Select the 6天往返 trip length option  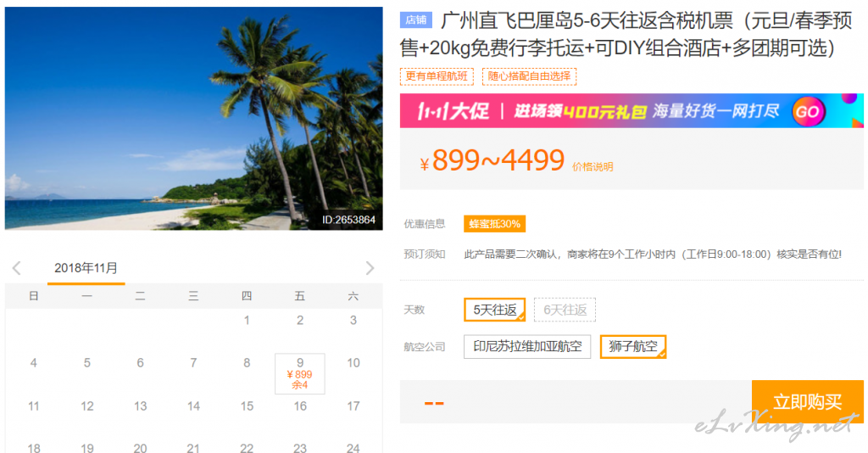(565, 310)
